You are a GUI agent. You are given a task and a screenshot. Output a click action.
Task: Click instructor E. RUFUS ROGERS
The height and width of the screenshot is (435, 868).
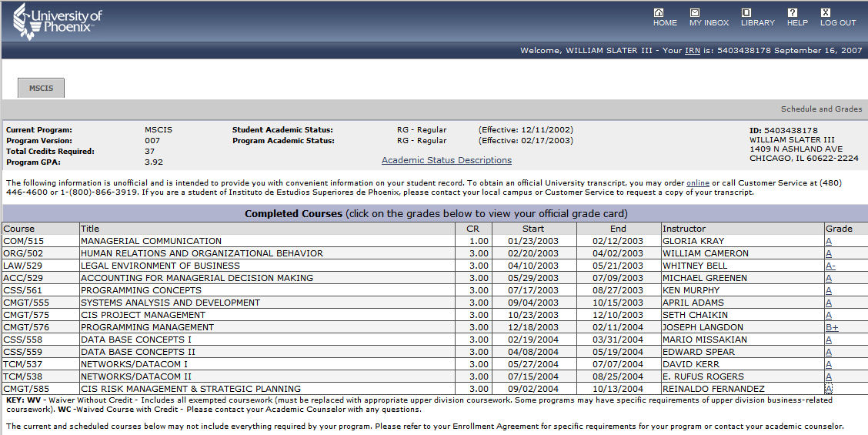(x=703, y=376)
